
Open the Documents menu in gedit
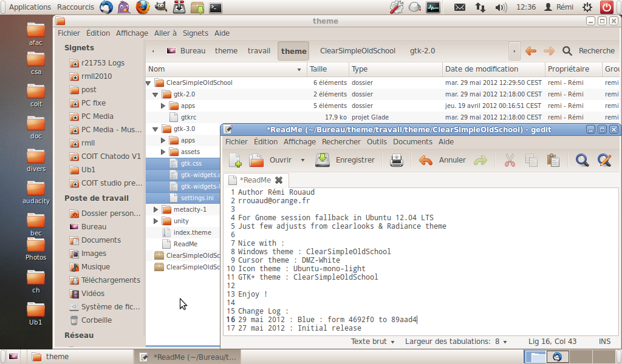click(412, 141)
